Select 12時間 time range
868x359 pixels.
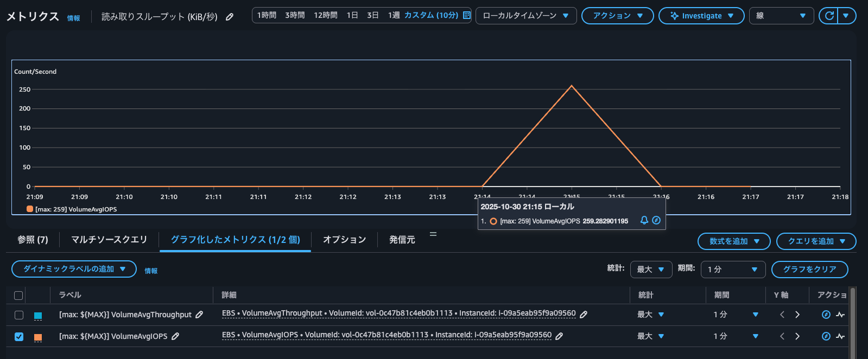(x=326, y=15)
